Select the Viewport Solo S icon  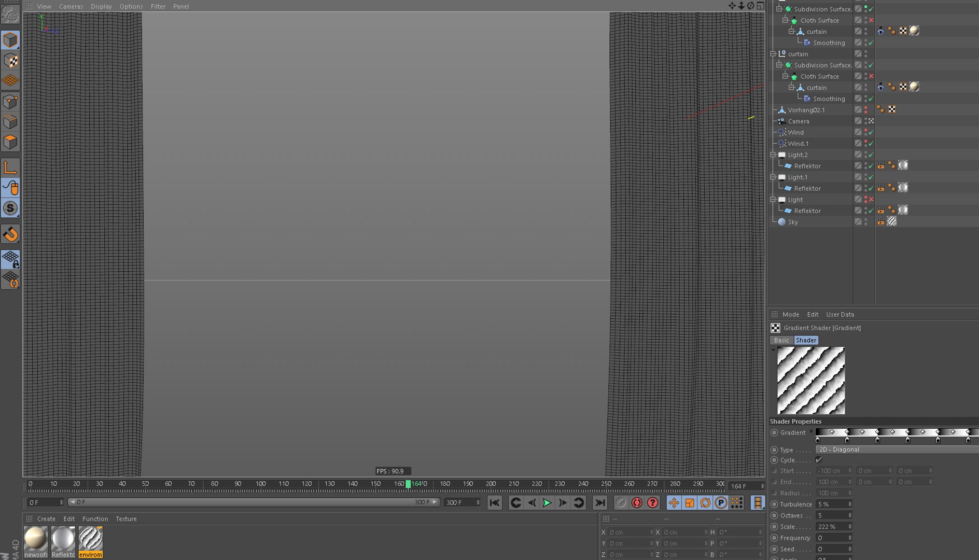(x=10, y=208)
